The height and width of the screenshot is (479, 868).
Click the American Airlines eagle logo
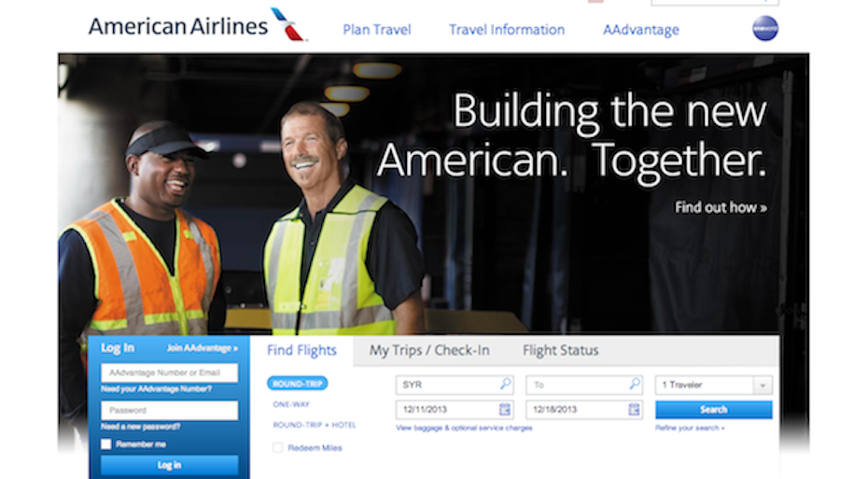[x=287, y=24]
